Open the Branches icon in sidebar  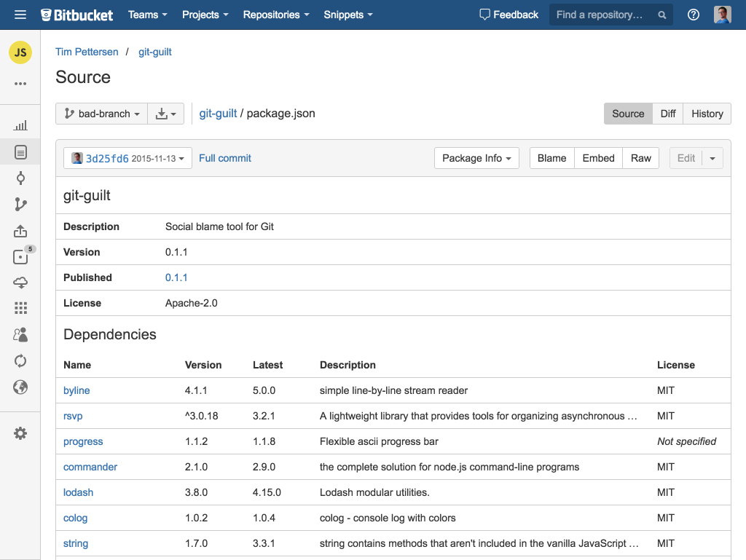[20, 205]
